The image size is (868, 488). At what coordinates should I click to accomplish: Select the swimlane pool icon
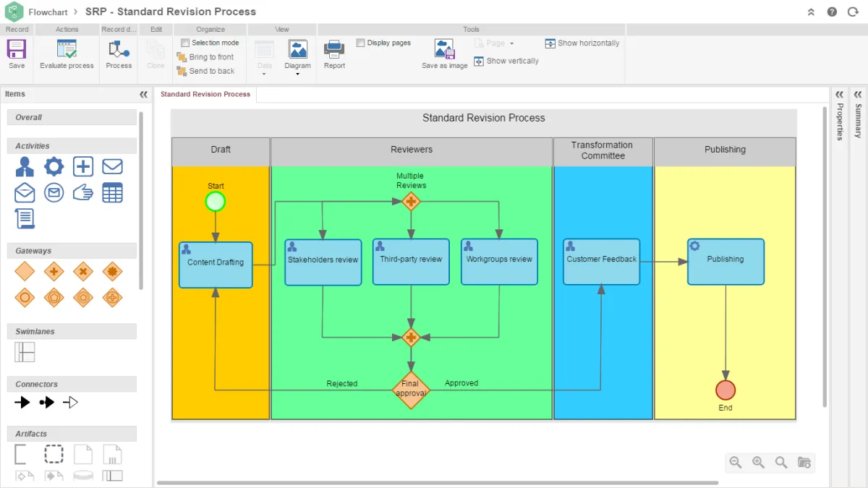tap(25, 352)
